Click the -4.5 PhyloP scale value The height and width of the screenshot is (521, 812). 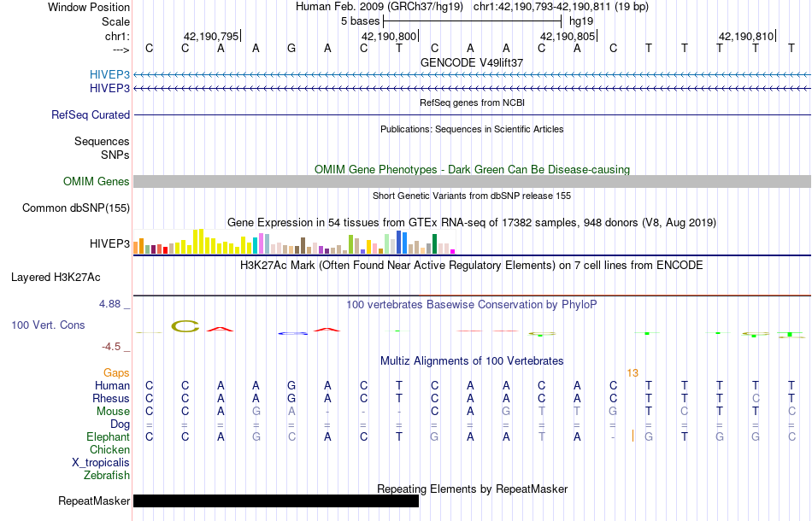[x=111, y=347]
